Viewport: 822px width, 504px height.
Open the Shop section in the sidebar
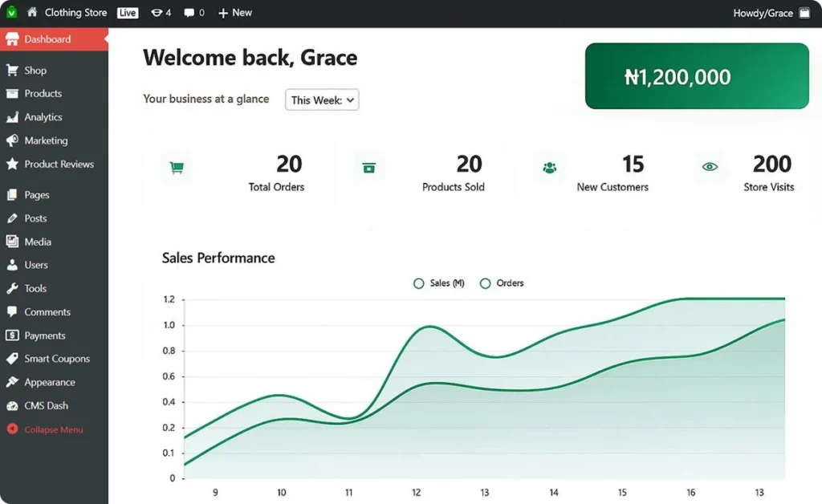[x=35, y=70]
